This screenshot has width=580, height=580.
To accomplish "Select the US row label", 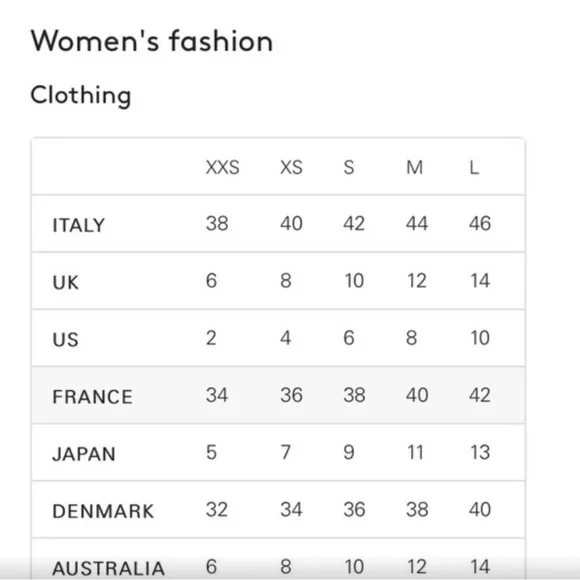I will click(65, 340).
